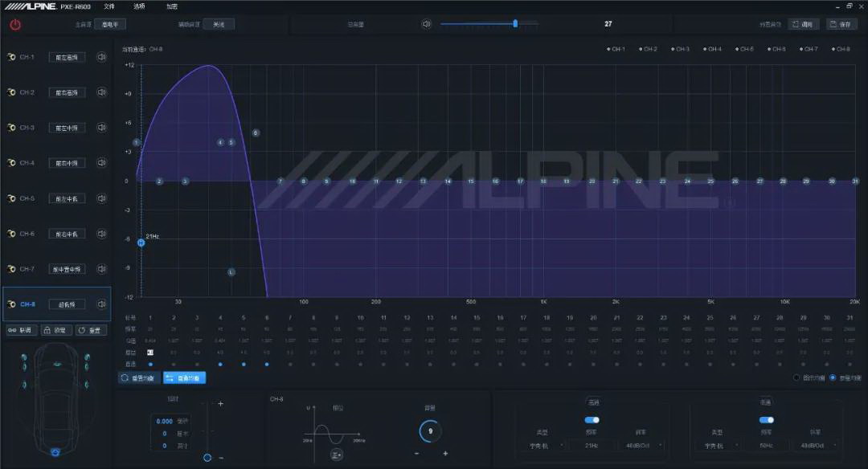Screen dimensions: 868x469
Task: Toggle the low-pass filter switch
Action: click(x=767, y=420)
